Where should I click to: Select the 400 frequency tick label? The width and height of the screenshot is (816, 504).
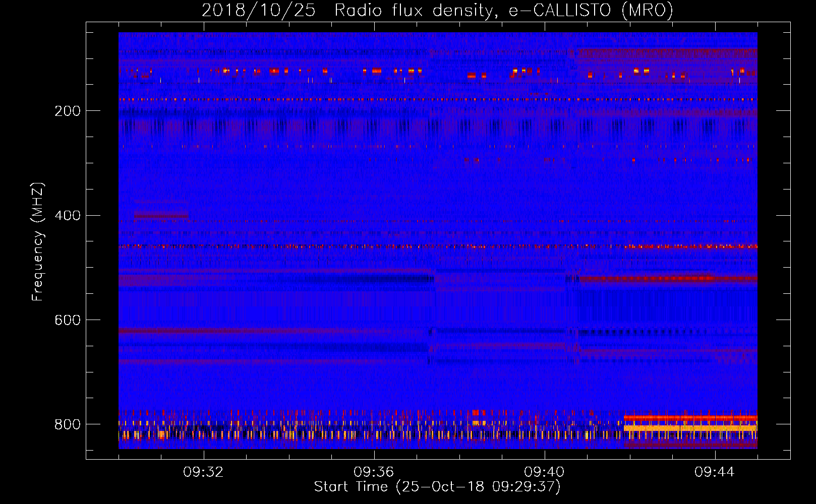(68, 216)
